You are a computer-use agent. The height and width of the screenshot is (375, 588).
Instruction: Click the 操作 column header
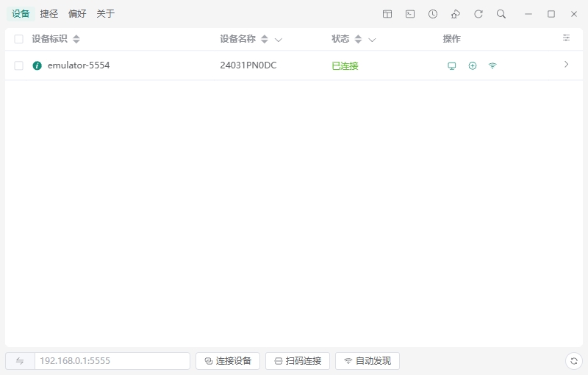tap(452, 39)
